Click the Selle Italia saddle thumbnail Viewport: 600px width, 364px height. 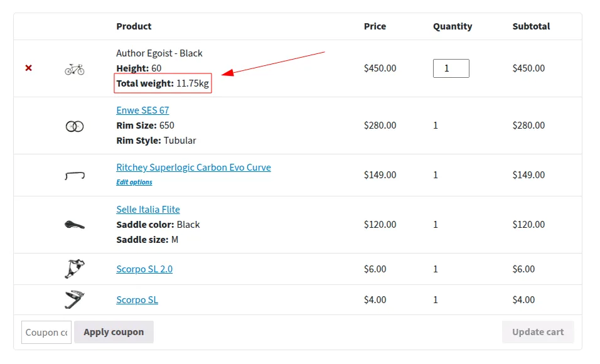(75, 225)
